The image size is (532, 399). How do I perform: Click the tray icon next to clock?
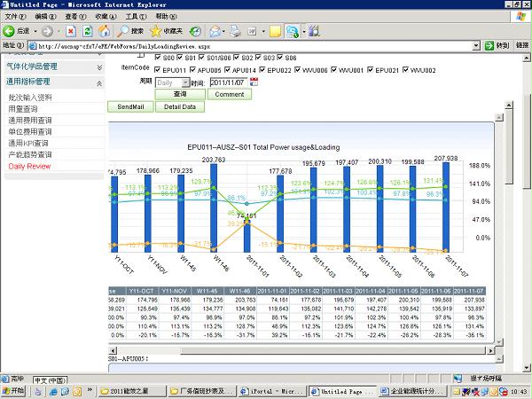(504, 392)
